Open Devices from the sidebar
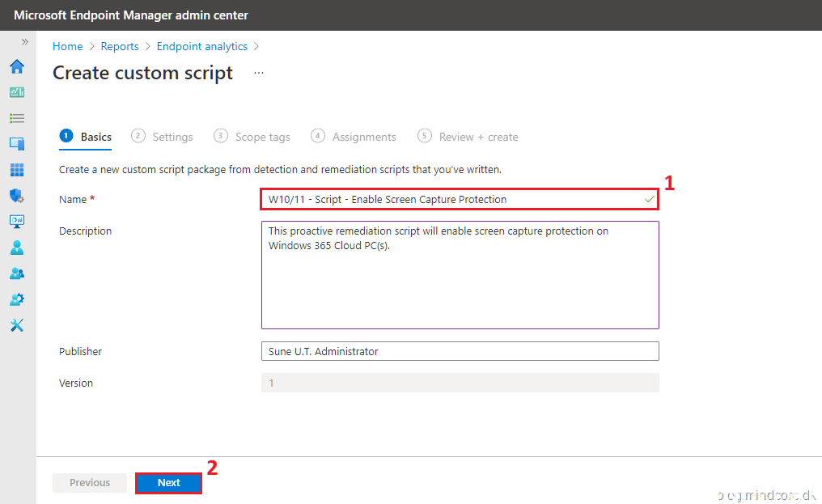The height and width of the screenshot is (504, 822). [16, 144]
